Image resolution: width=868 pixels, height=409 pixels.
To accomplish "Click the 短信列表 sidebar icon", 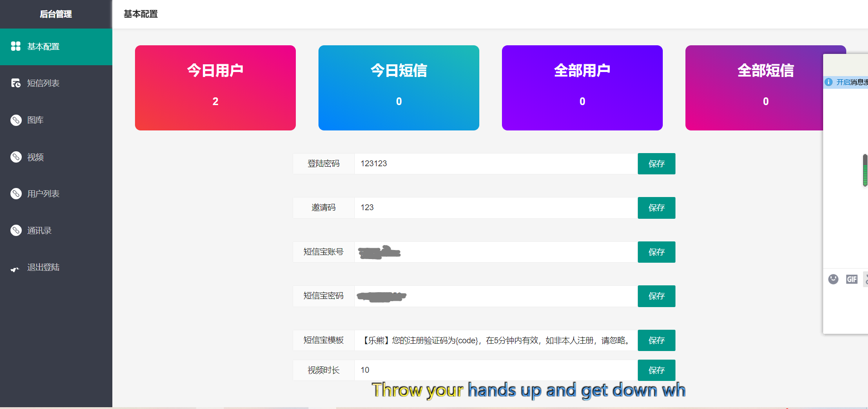I will 16,83.
